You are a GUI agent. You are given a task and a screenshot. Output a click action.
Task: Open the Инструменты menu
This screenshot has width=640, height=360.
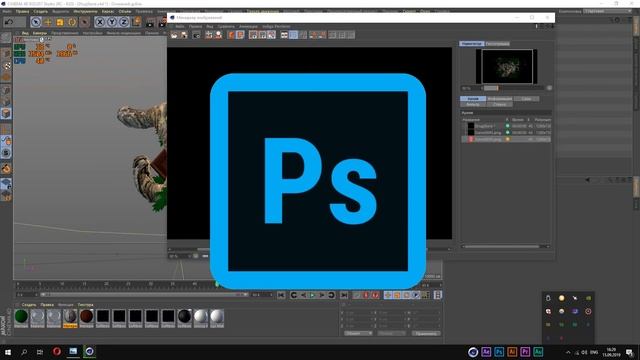click(85, 11)
